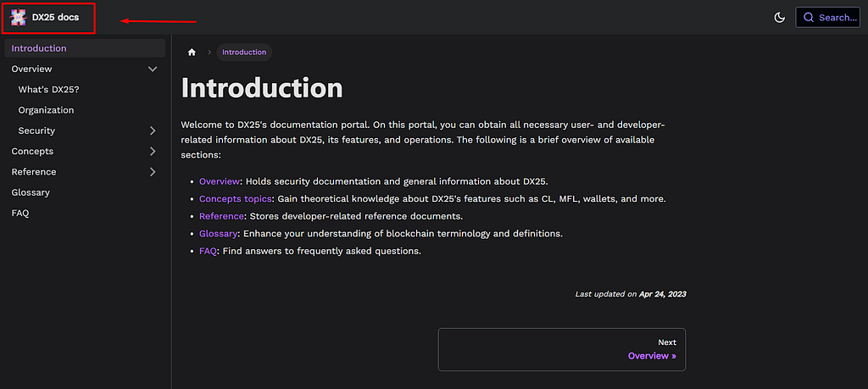This screenshot has width=868, height=389.
Task: Open the Organization page in sidebar
Action: [x=46, y=110]
